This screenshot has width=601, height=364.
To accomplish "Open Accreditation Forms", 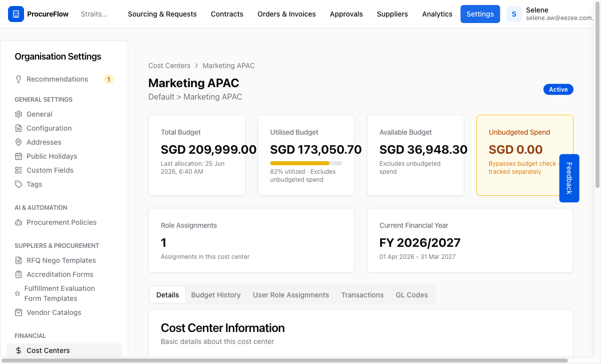I will 60,274.
